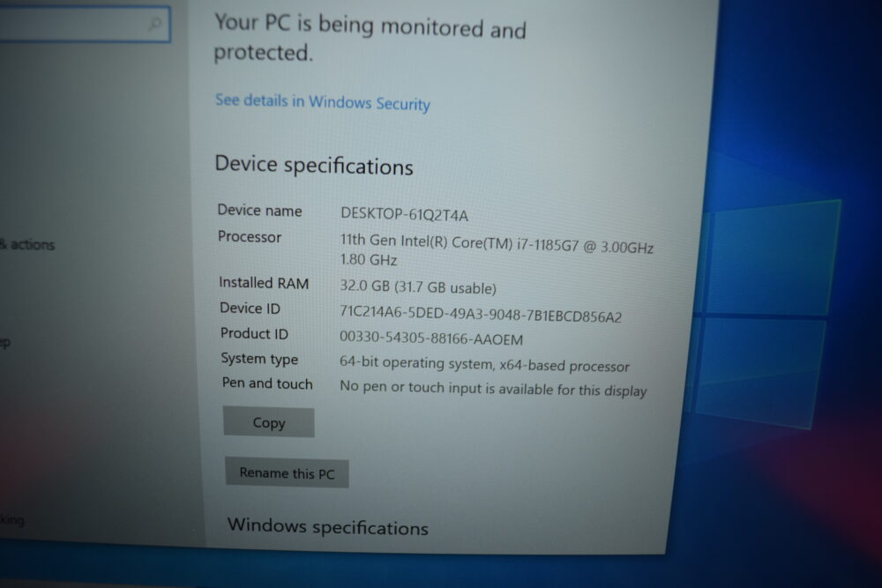This screenshot has height=588, width=882.
Task: Click the Rename this PC button
Action: [287, 473]
